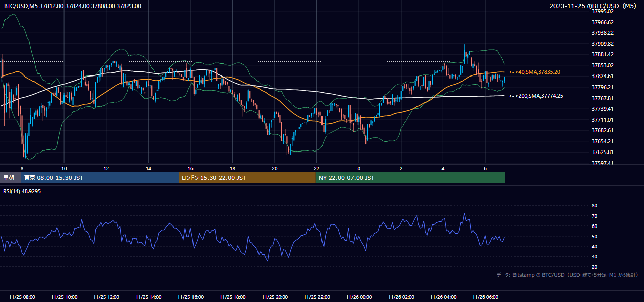Click the 11/25 20:00 bottom time label
Screen dimensions: 644x302
(275, 297)
